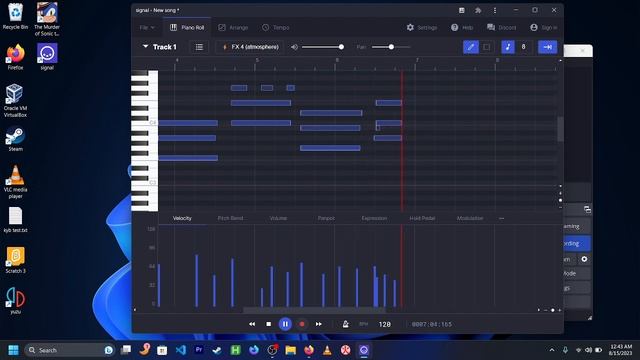The height and width of the screenshot is (360, 640).
Task: Click the tempo value 128
Action: pyautogui.click(x=384, y=324)
